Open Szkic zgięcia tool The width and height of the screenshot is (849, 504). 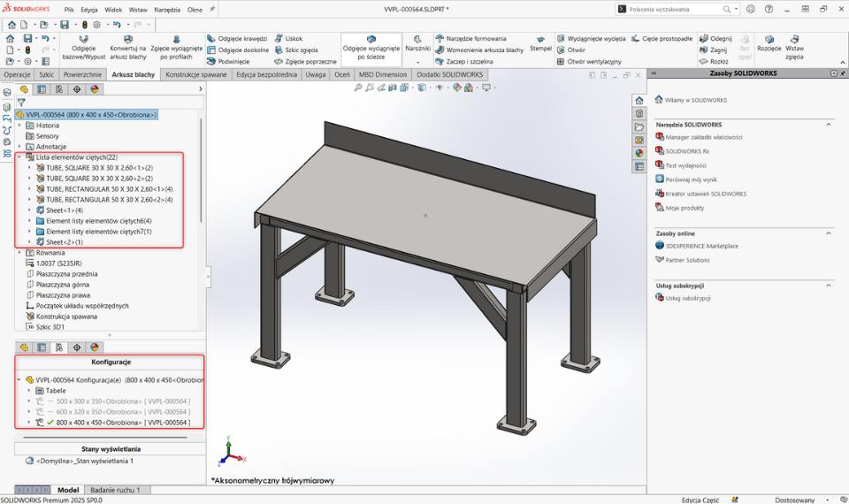(296, 50)
